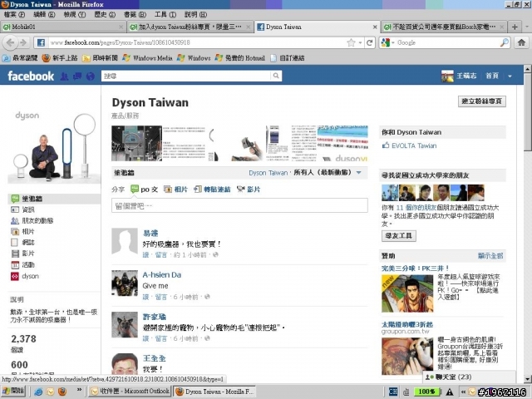Image resolution: width=532 pixels, height=399 pixels.
Task: Click the Facebook search input field
Action: tap(186, 76)
